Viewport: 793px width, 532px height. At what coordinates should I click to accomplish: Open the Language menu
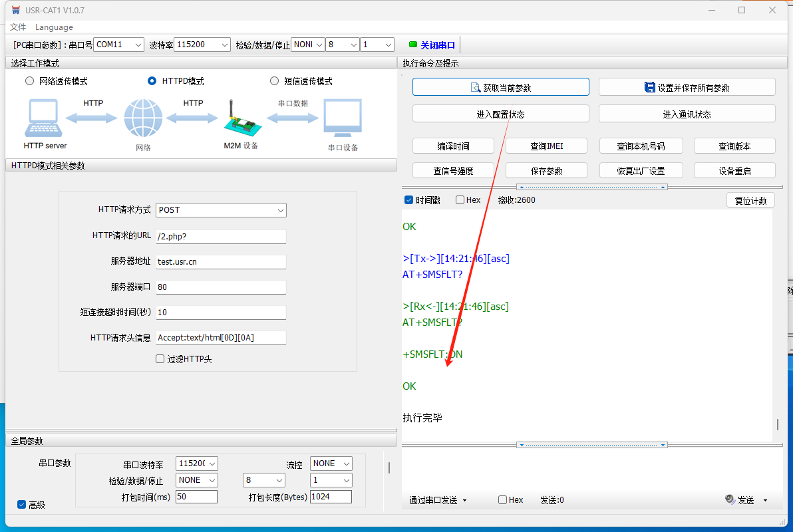click(x=54, y=27)
